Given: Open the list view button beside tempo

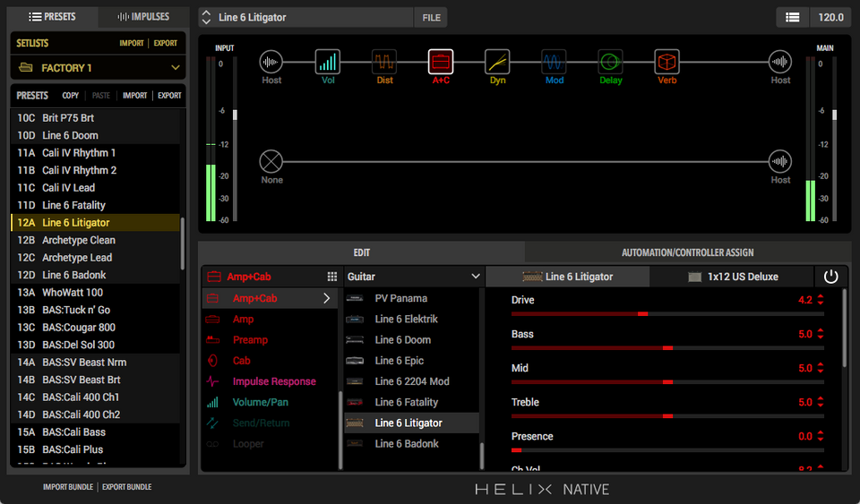Looking at the screenshot, I should click(x=792, y=17).
